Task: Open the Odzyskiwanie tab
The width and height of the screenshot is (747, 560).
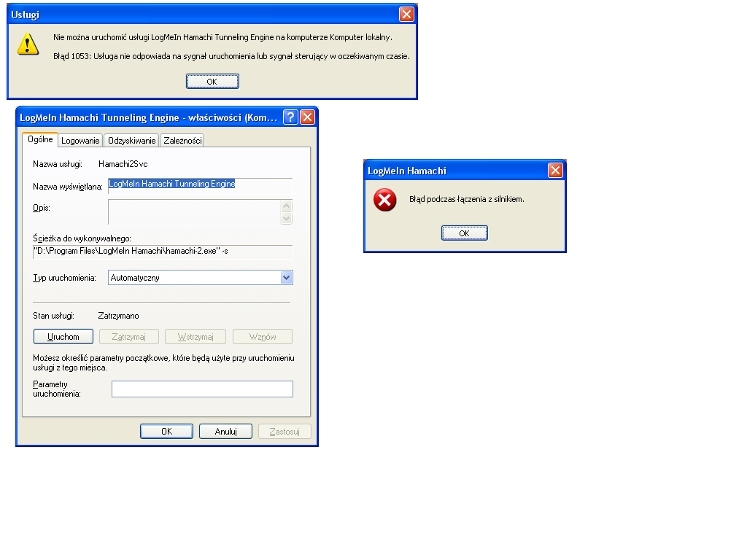Action: [131, 141]
